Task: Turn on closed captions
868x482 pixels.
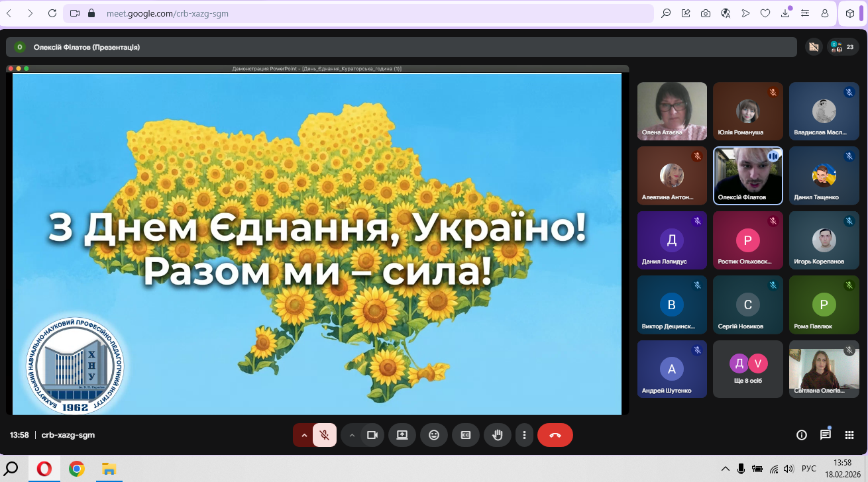Action: click(x=466, y=435)
